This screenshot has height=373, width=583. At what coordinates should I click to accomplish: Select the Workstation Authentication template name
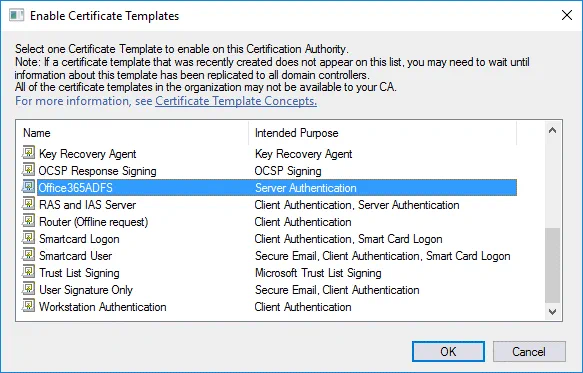(103, 307)
